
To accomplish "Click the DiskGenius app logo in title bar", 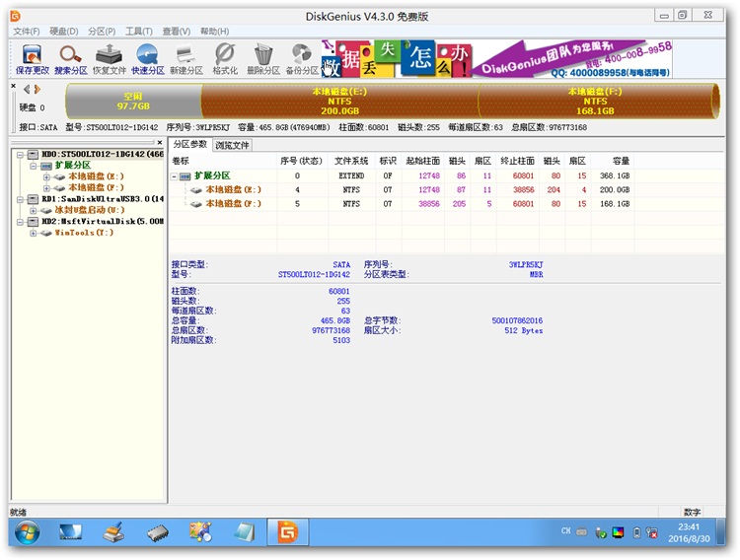I will 16,16.
